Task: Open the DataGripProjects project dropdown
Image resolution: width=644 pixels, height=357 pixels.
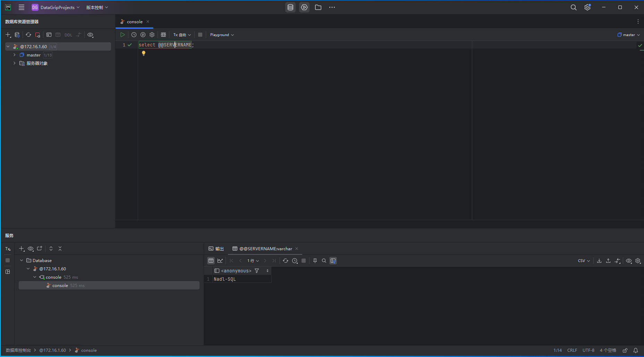Action: point(56,7)
